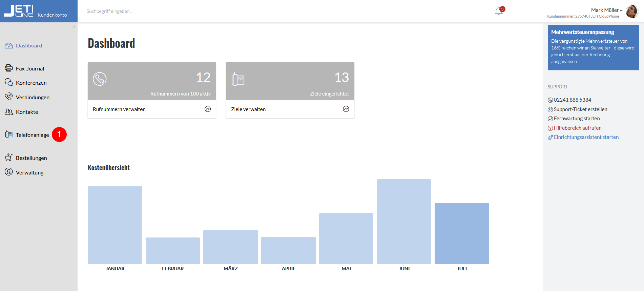Click the Kontakte people icon
This screenshot has height=291, width=644.
pyautogui.click(x=8, y=112)
